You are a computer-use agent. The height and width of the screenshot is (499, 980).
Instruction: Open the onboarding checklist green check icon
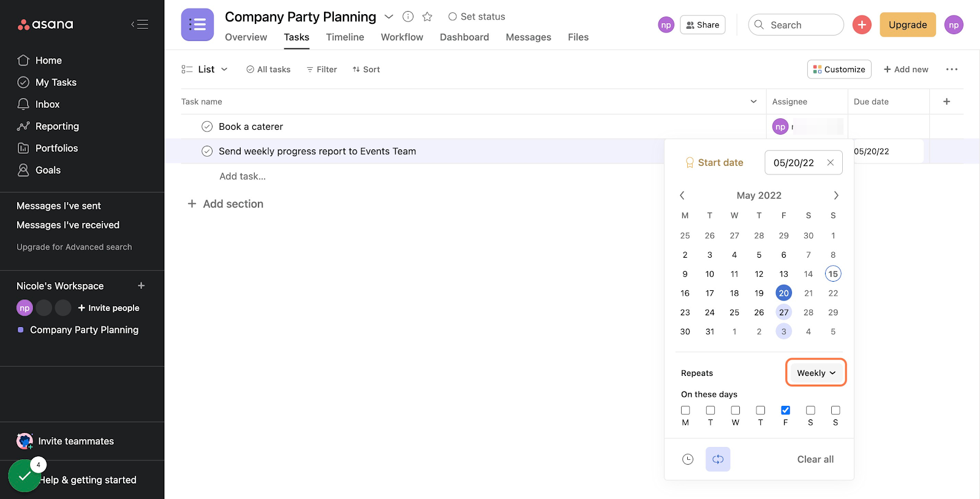click(24, 476)
